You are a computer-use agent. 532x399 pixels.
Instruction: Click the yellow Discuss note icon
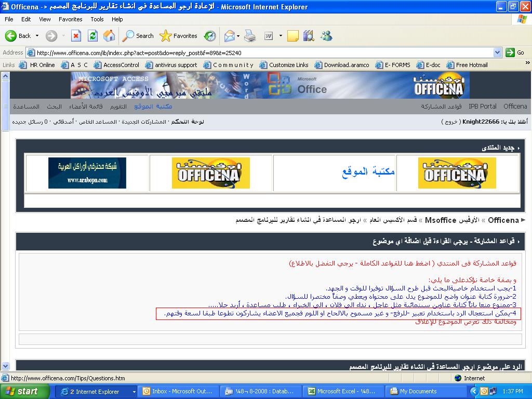coord(293,36)
